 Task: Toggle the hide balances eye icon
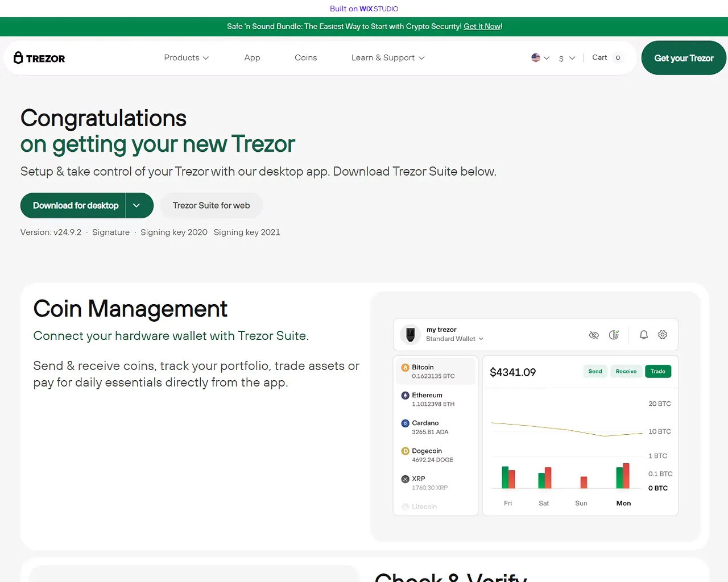(594, 335)
